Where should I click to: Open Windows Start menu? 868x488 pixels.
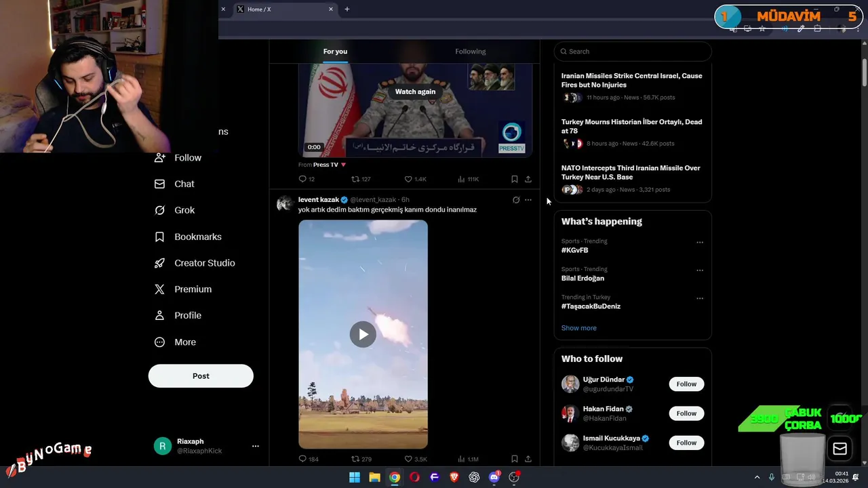[x=354, y=477]
